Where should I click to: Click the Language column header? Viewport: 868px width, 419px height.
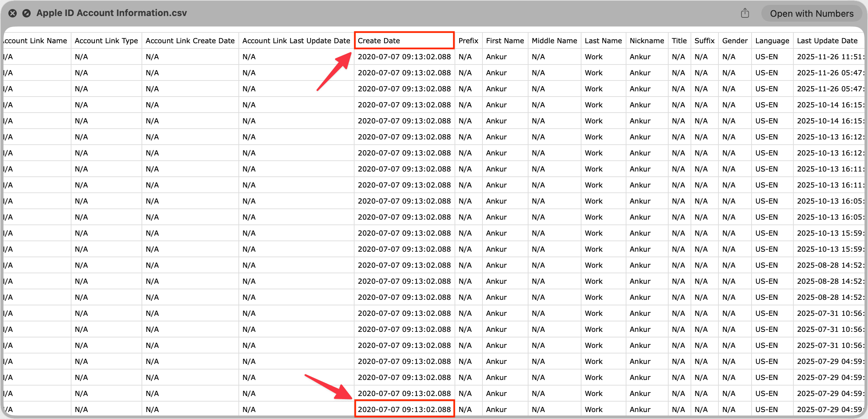click(772, 40)
